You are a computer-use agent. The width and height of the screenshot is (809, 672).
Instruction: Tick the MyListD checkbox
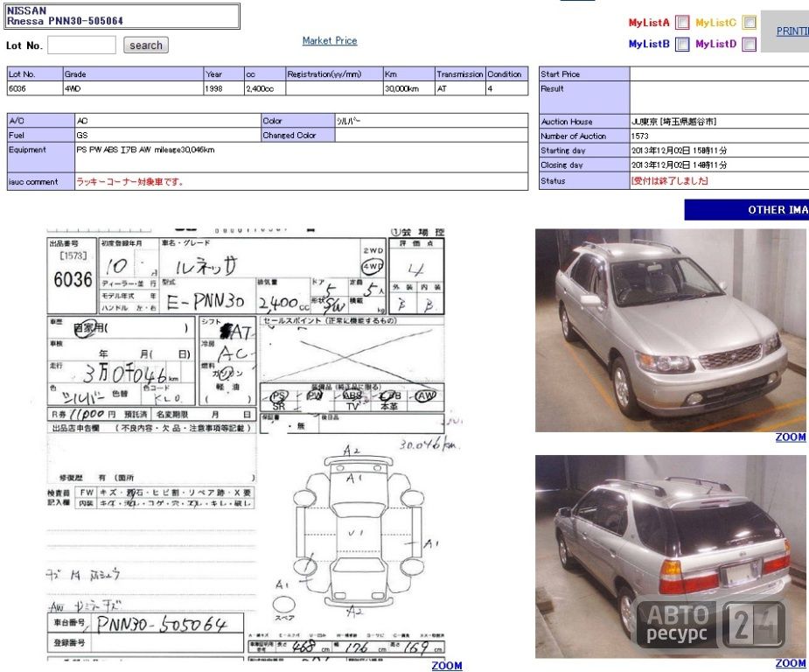coord(750,45)
